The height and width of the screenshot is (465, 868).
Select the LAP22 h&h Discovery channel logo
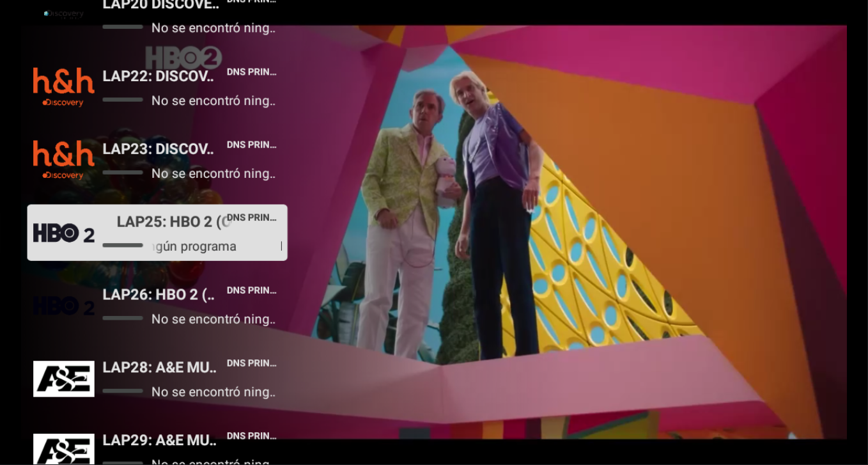[x=64, y=87]
